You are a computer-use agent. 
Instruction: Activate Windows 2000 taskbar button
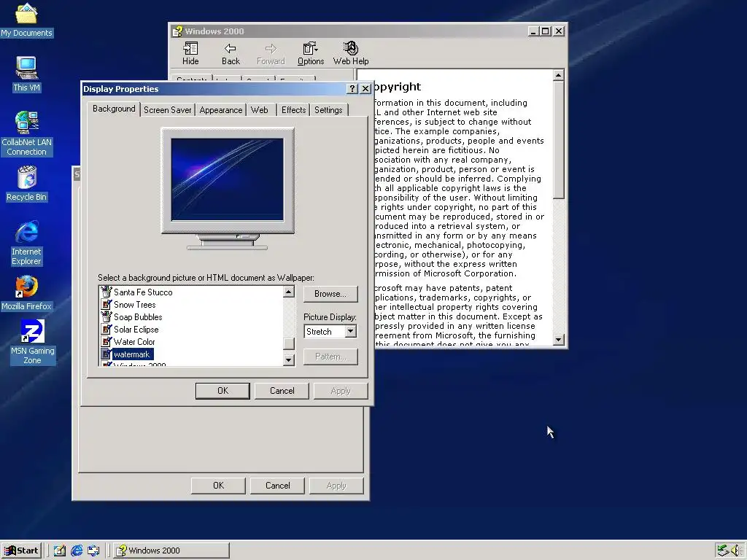click(172, 551)
